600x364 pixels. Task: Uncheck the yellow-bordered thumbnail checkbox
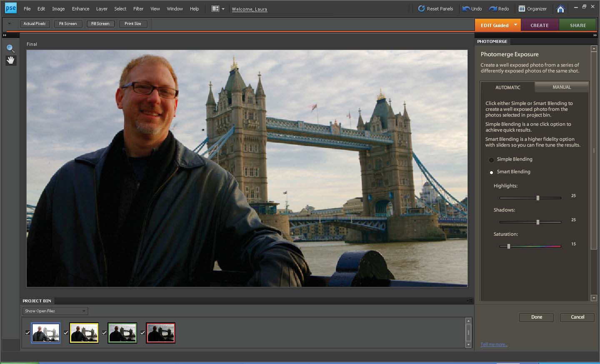tap(66, 333)
